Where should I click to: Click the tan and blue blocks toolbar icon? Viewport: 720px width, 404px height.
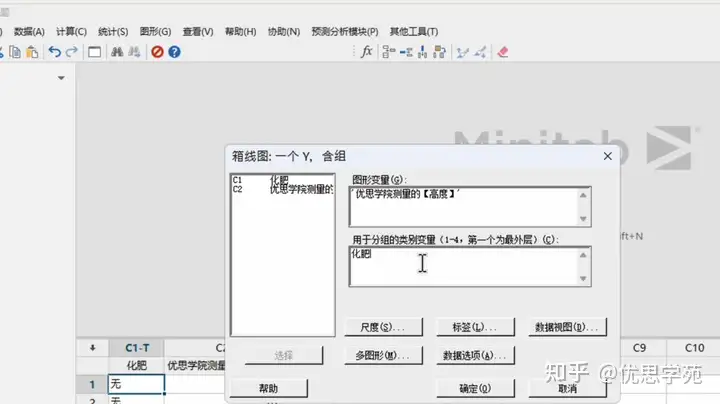tap(439, 52)
